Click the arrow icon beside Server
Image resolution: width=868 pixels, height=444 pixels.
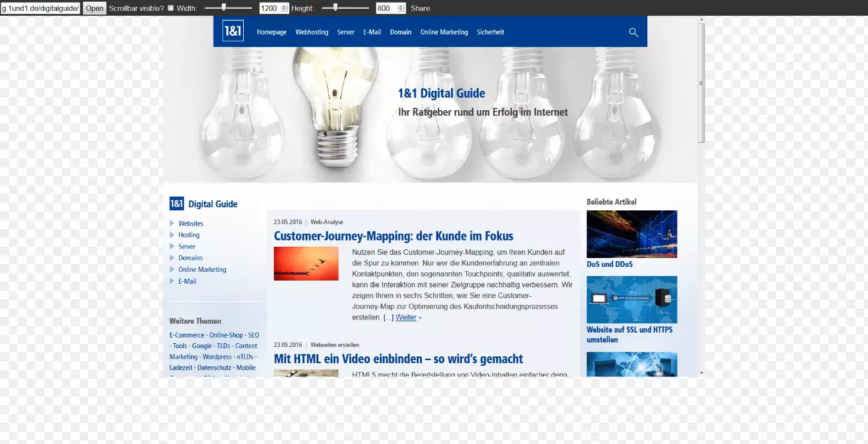[x=172, y=247]
